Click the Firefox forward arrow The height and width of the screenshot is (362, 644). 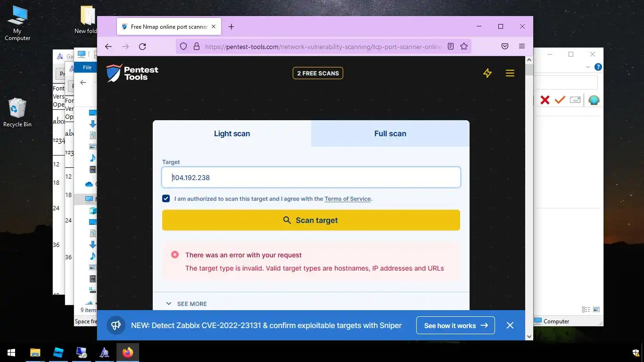[x=125, y=46]
